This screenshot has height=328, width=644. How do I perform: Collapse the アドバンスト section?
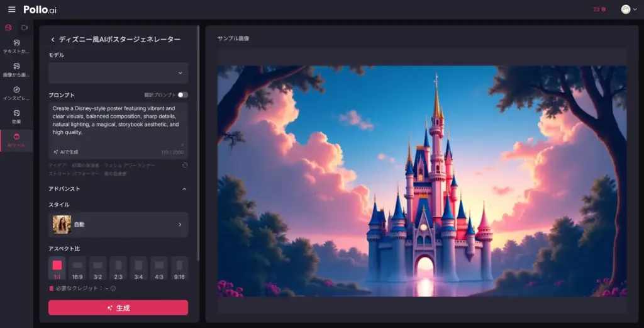coord(184,189)
